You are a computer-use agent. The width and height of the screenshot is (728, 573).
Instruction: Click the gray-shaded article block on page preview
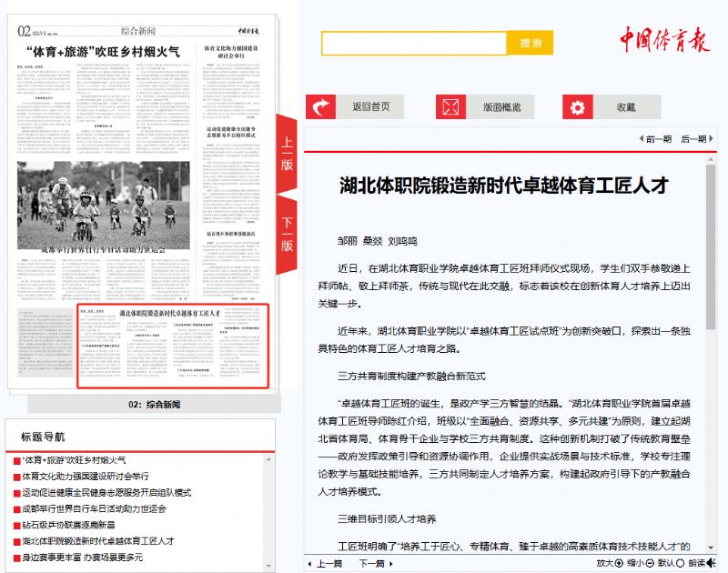click(45, 342)
